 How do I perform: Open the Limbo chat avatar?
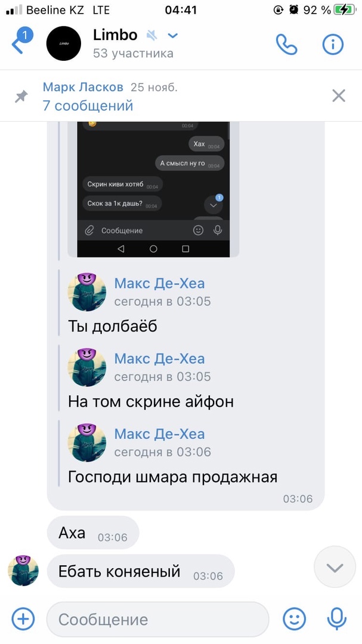[x=64, y=44]
